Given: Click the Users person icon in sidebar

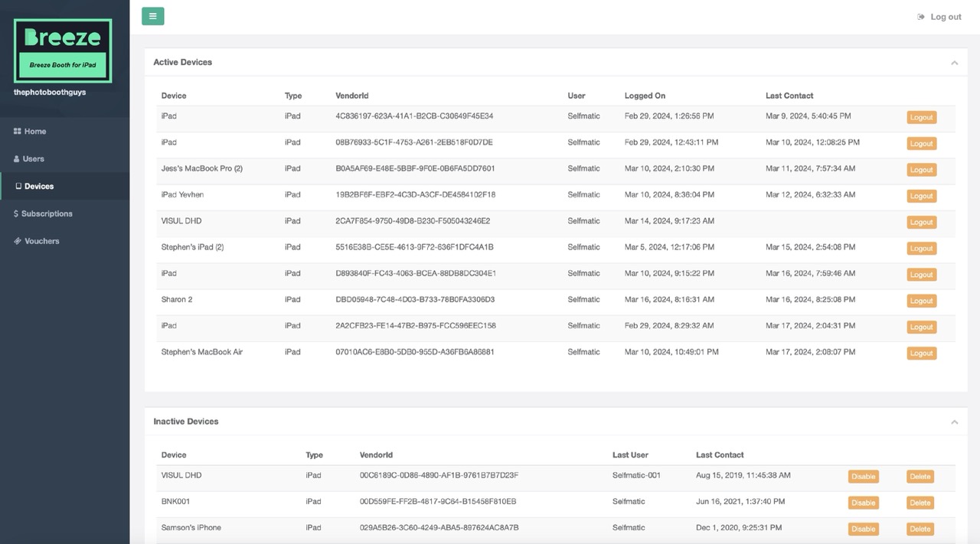Looking at the screenshot, I should pos(17,159).
